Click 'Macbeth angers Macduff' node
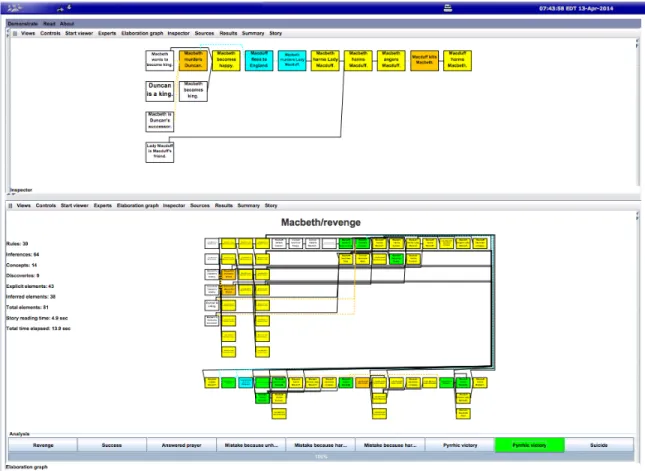The image size is (645, 471). tap(391, 60)
